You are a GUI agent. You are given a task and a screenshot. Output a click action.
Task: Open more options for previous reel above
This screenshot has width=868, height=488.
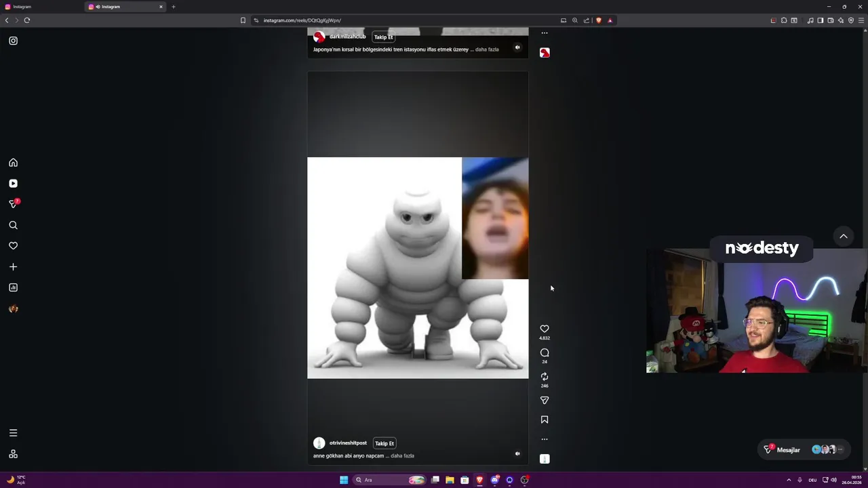545,33
